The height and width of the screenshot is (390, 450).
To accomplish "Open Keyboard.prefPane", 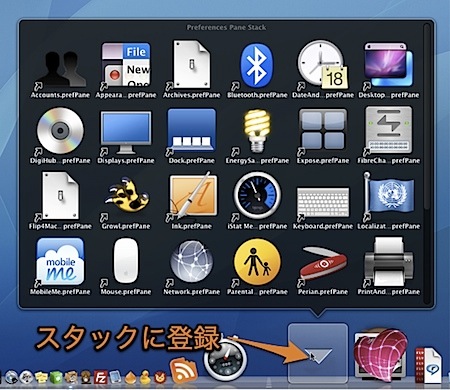I will [x=323, y=202].
